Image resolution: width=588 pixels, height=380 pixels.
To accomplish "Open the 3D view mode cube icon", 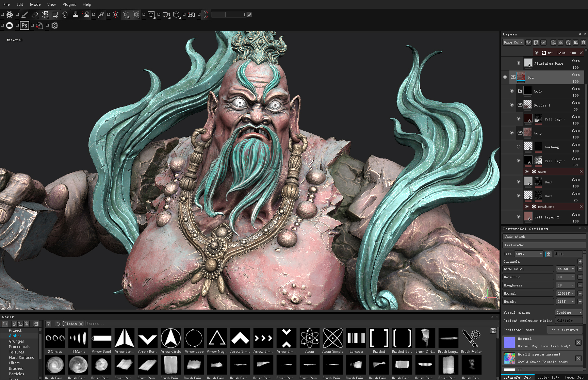I will tap(151, 15).
